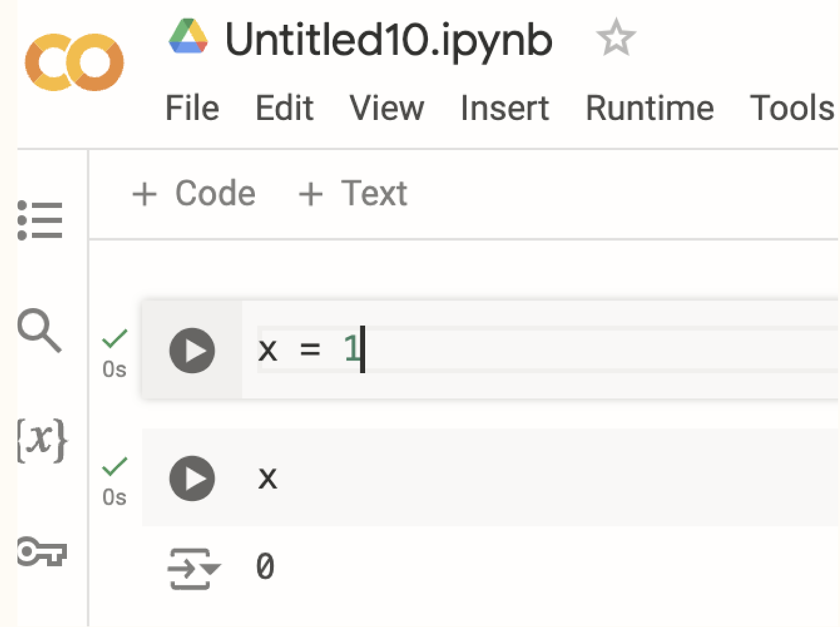Image resolution: width=840 pixels, height=627 pixels.
Task: Run the cell containing x = 1
Action: [x=192, y=350]
